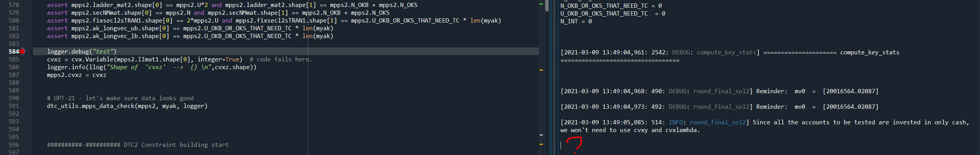980x155 pixels.
Task: Click the compute_key_stats DEBUG log line
Action: 730,56
